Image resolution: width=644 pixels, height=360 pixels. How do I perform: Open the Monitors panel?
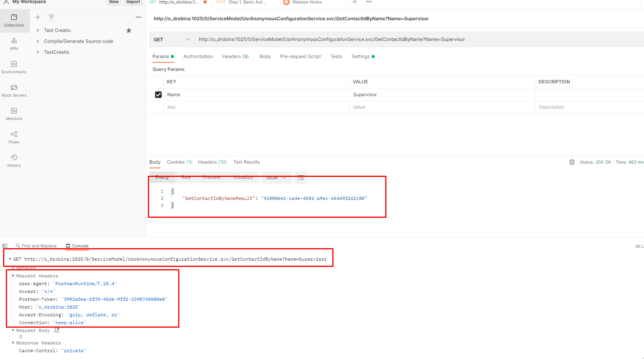coord(14,114)
